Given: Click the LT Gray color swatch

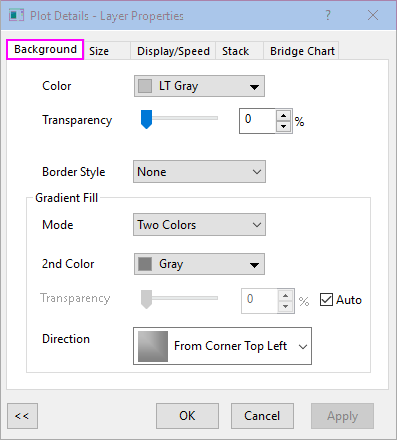Looking at the screenshot, I should [145, 86].
